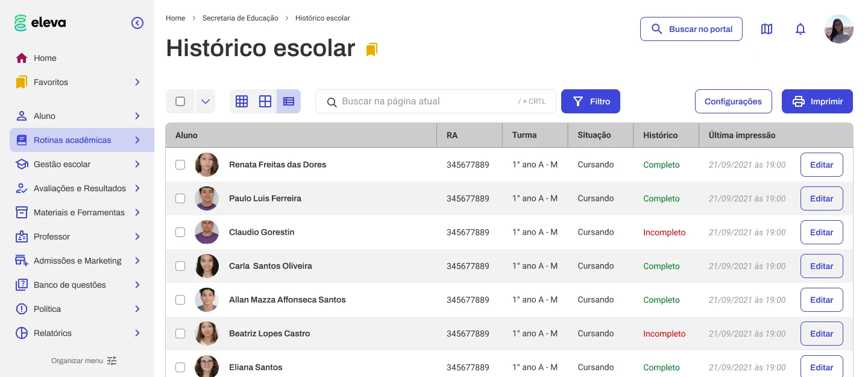This screenshot has height=377, width=868.
Task: Go to Home breadcrumb
Action: (x=175, y=18)
